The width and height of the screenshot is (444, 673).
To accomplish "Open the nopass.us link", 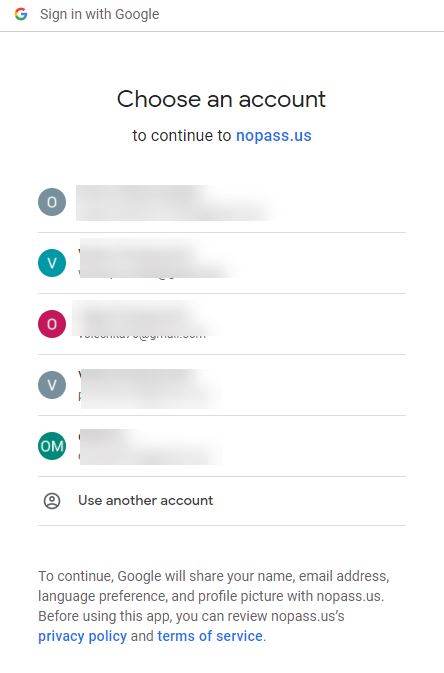I will coord(274,136).
